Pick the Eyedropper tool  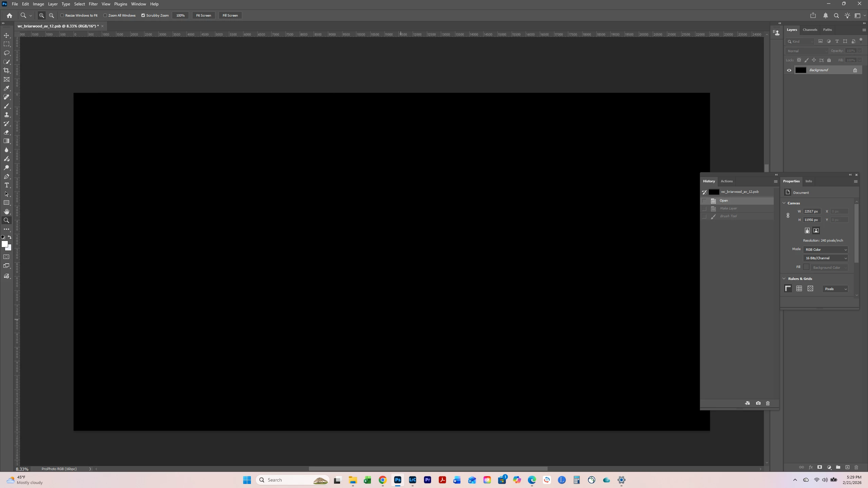6,88
